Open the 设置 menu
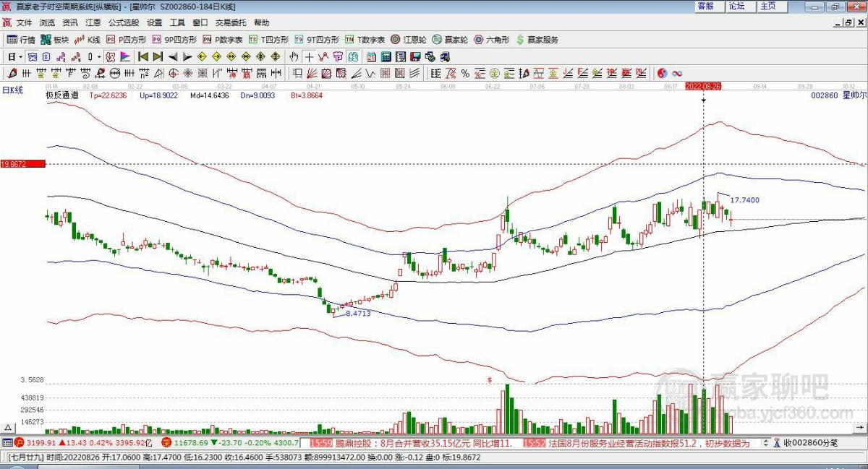This screenshot has width=868, height=469. [x=154, y=23]
